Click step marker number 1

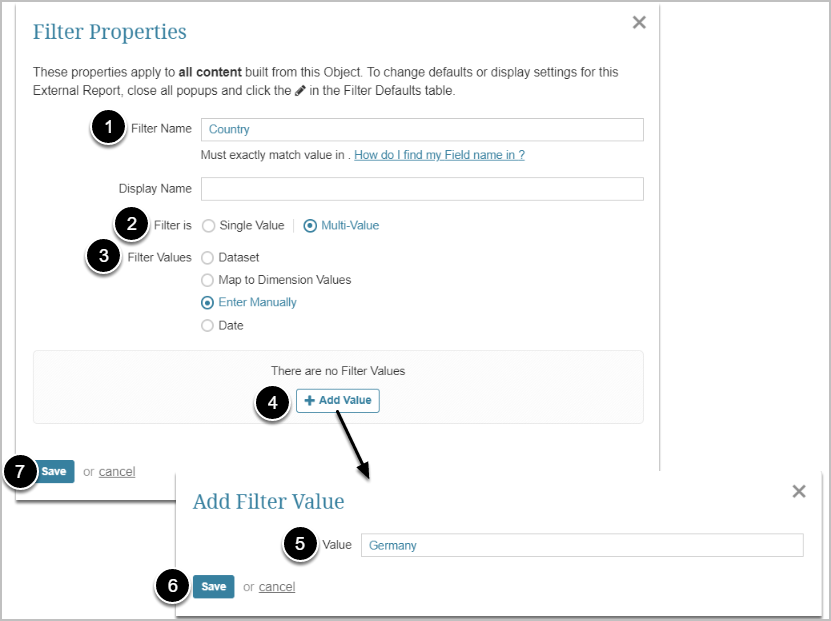click(x=108, y=129)
